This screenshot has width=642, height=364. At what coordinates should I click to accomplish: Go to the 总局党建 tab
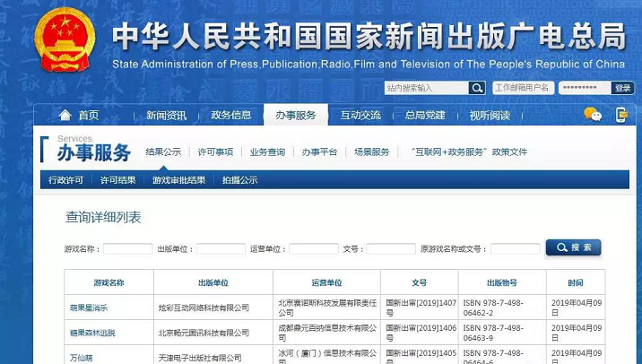point(425,116)
